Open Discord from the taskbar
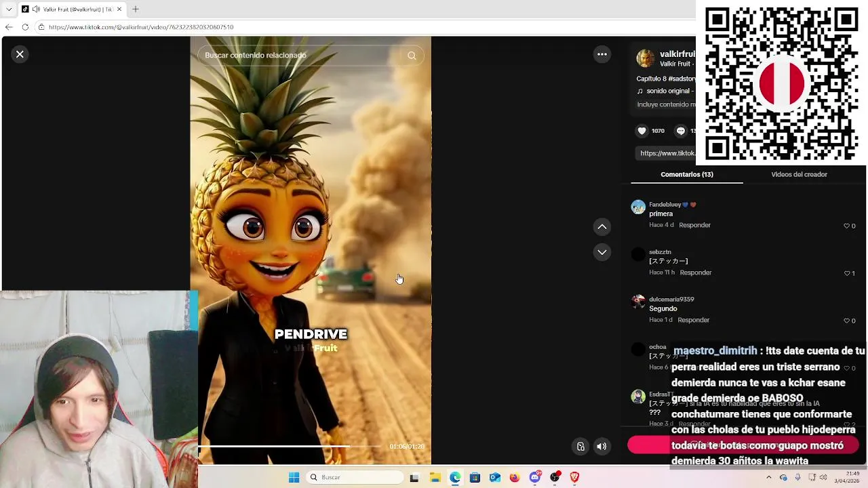This screenshot has width=868, height=488. [535, 477]
